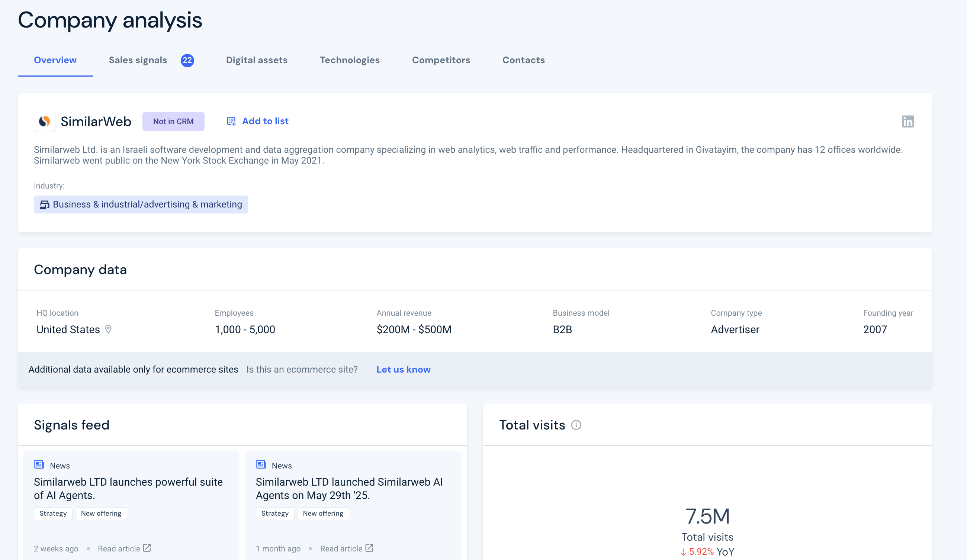Click the 'United States' HQ location value

tap(68, 329)
